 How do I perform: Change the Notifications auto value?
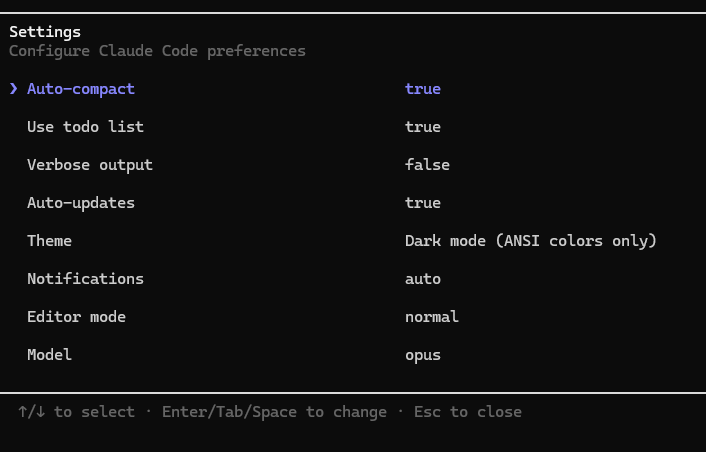[x=423, y=279]
